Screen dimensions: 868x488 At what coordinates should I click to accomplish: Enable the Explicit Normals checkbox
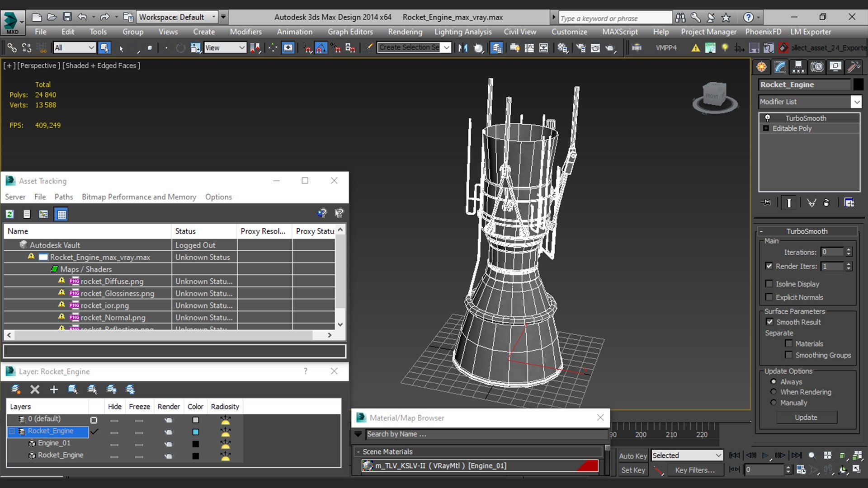(769, 297)
